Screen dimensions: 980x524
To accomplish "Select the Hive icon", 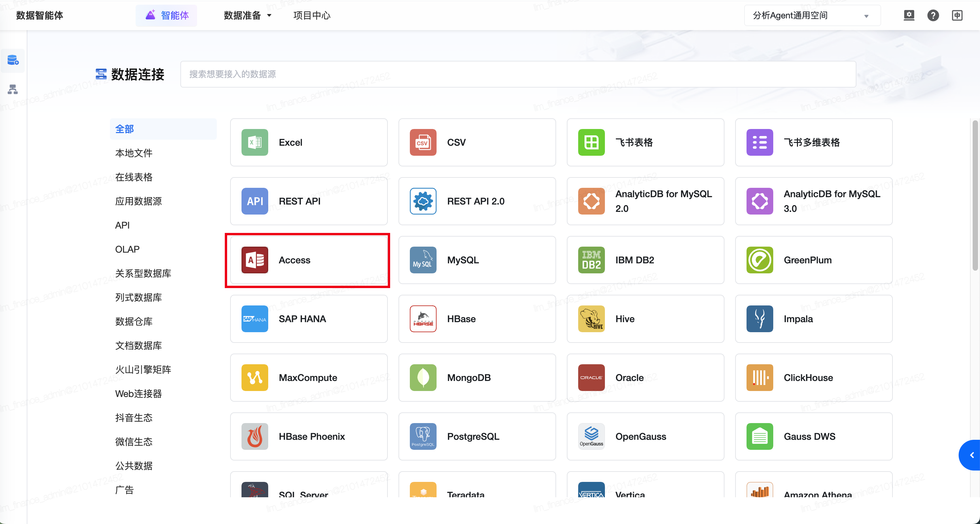I will tap(591, 319).
